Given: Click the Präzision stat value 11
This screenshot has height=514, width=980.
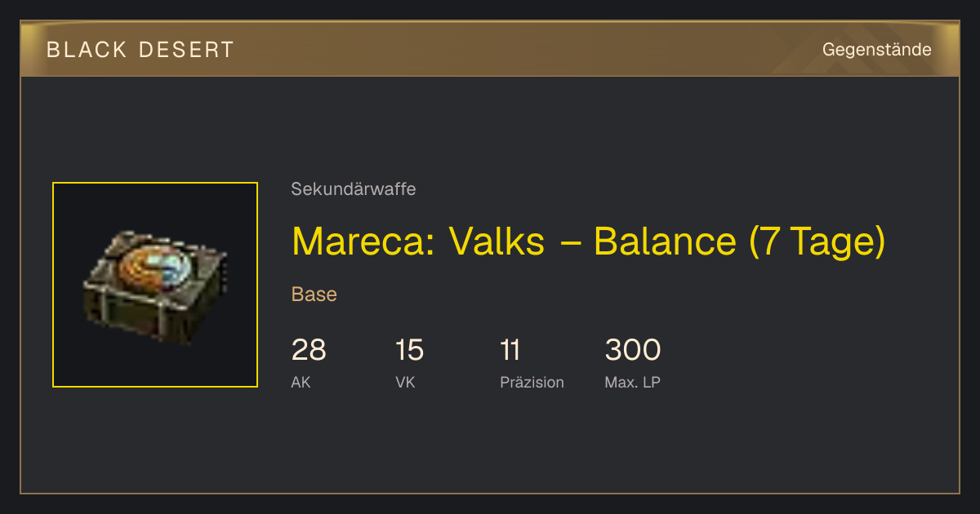Looking at the screenshot, I should [x=510, y=350].
